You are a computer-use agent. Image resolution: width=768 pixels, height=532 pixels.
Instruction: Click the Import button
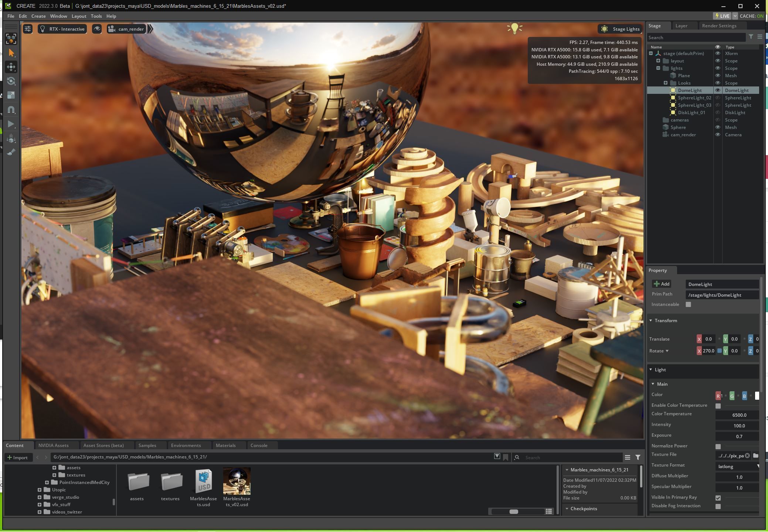pyautogui.click(x=17, y=457)
